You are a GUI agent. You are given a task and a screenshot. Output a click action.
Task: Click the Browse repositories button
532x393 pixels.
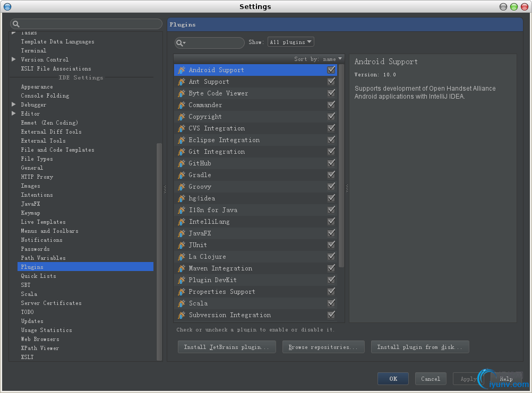pos(323,347)
